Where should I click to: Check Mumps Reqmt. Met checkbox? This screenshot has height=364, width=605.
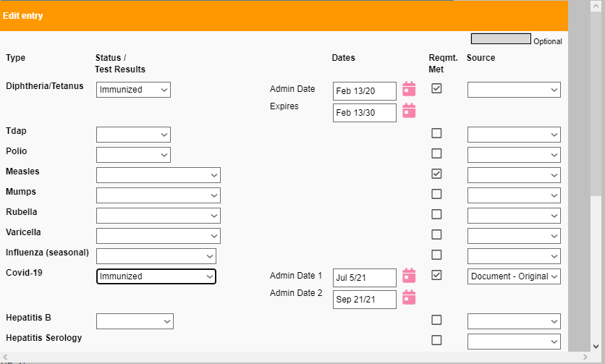click(436, 194)
